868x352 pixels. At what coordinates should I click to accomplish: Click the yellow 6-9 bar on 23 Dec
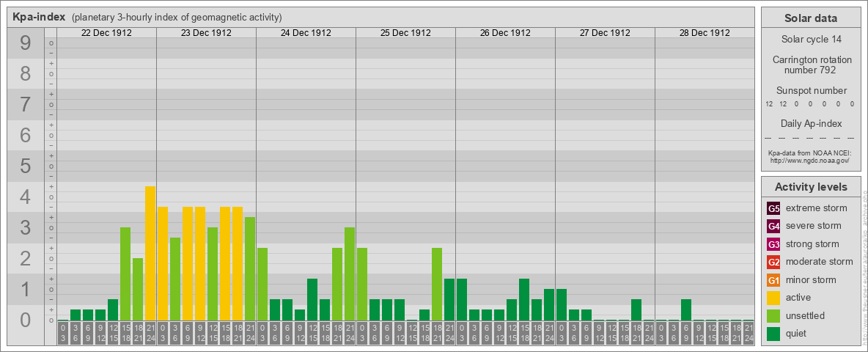(x=188, y=264)
